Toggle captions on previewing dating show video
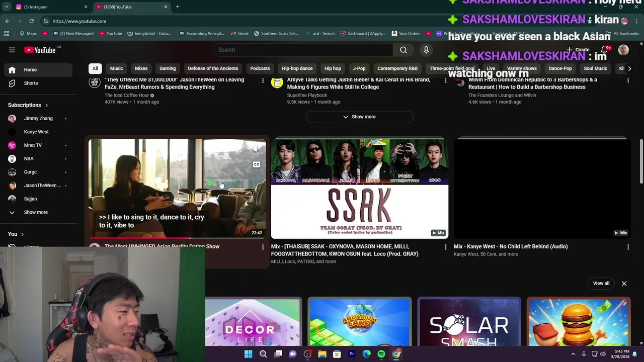Image resolution: width=644 pixels, height=362 pixels. [257, 164]
